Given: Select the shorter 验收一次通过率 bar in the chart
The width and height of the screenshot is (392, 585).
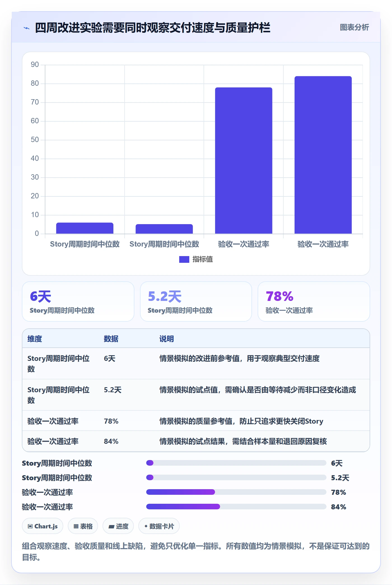Looking at the screenshot, I should click(244, 161).
